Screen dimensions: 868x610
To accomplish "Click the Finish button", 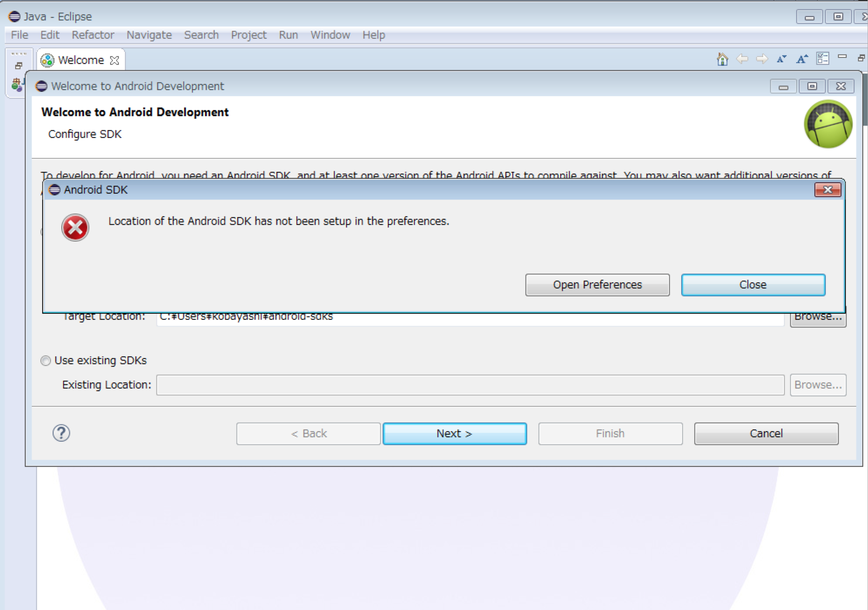I will 610,434.
